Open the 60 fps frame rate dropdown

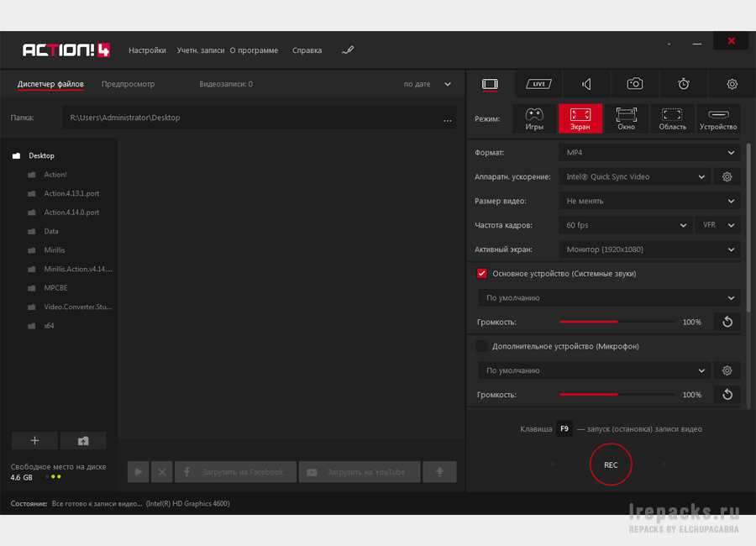625,225
